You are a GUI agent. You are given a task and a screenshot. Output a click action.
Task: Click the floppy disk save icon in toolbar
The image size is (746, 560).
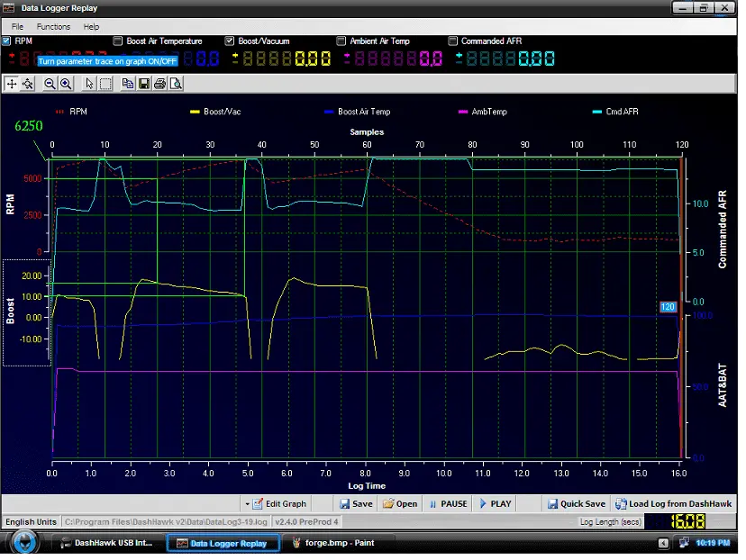pyautogui.click(x=144, y=84)
